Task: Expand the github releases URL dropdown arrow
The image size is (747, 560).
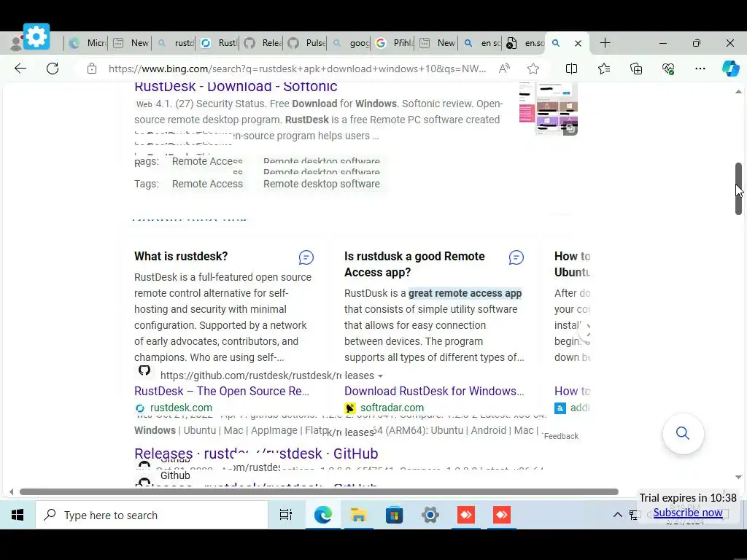Action: pos(380,376)
